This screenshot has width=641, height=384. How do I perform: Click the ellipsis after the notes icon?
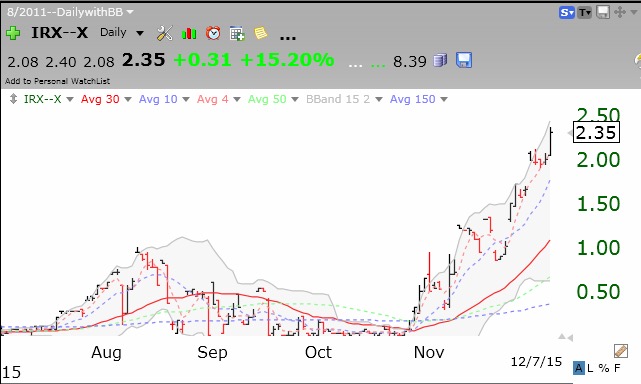pyautogui.click(x=287, y=38)
